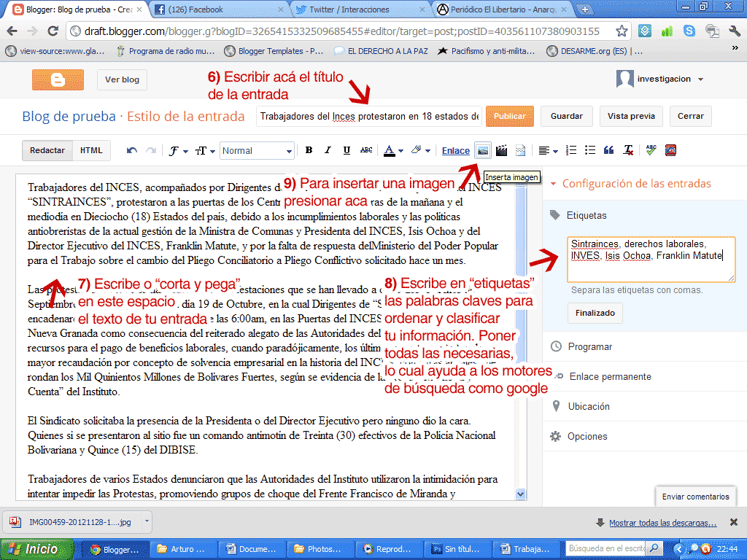Switch to the Twitter / Interacciones tab
Viewport: 747px width, 560px height.
354,9
